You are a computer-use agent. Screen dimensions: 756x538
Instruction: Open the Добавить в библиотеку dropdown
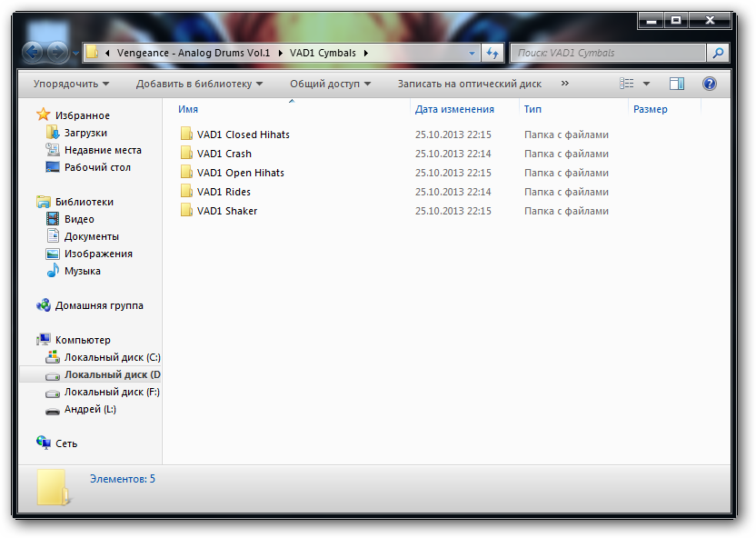(x=199, y=84)
